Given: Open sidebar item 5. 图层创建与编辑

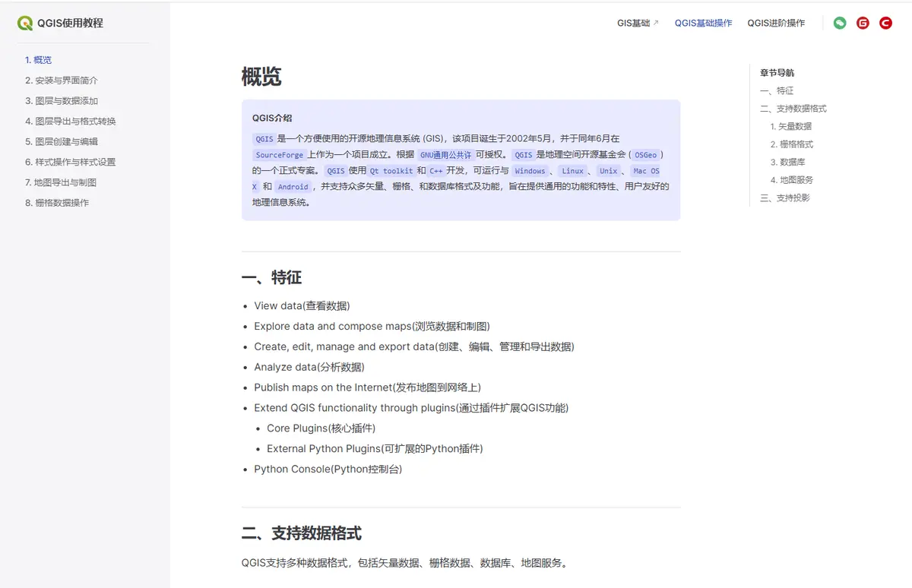Looking at the screenshot, I should pyautogui.click(x=61, y=142).
